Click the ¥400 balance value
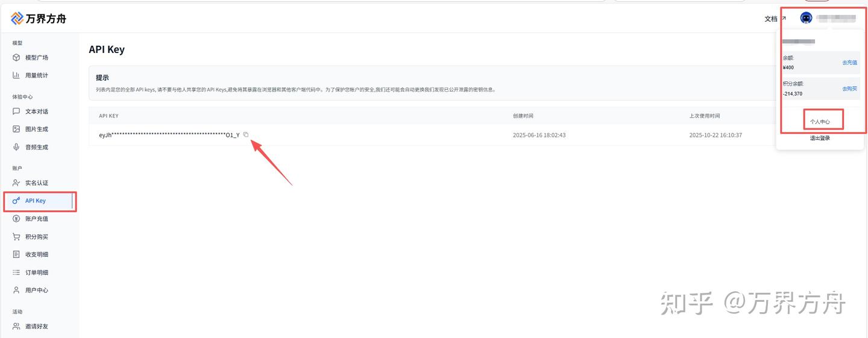Screen dimensions: 868x338 tap(788, 67)
